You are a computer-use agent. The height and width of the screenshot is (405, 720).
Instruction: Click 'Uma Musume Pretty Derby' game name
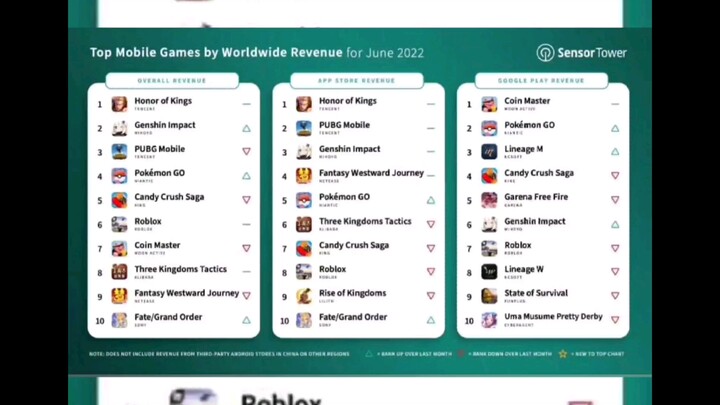pyautogui.click(x=553, y=316)
